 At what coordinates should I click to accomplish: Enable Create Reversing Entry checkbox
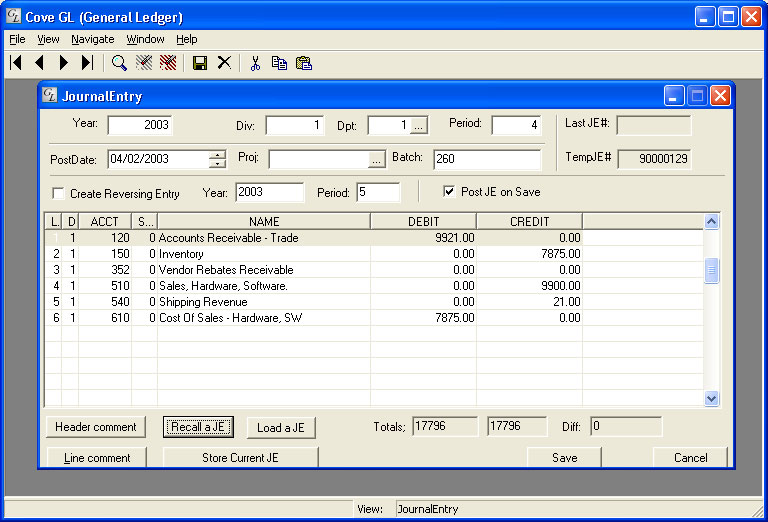[58, 193]
